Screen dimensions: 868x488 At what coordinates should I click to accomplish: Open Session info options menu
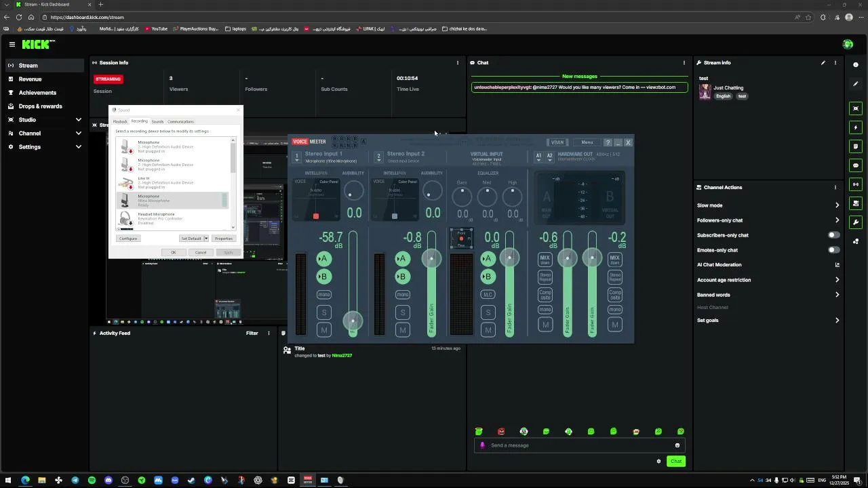pos(457,62)
